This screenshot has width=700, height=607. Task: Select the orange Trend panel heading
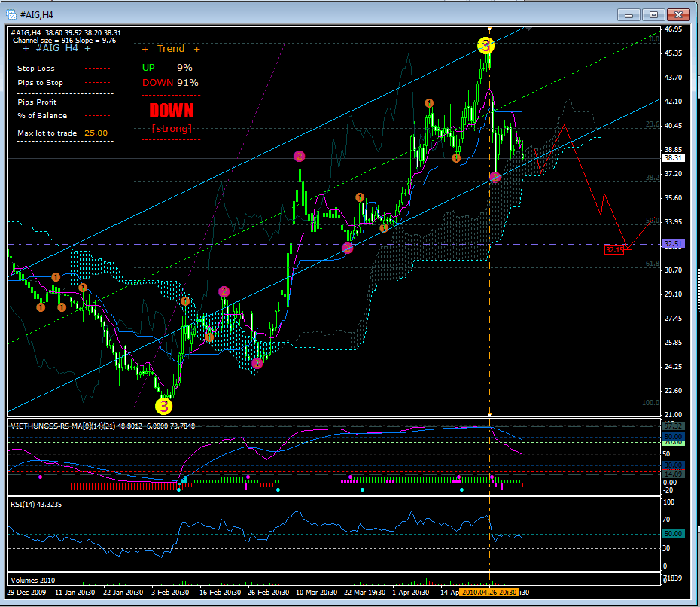(x=171, y=49)
